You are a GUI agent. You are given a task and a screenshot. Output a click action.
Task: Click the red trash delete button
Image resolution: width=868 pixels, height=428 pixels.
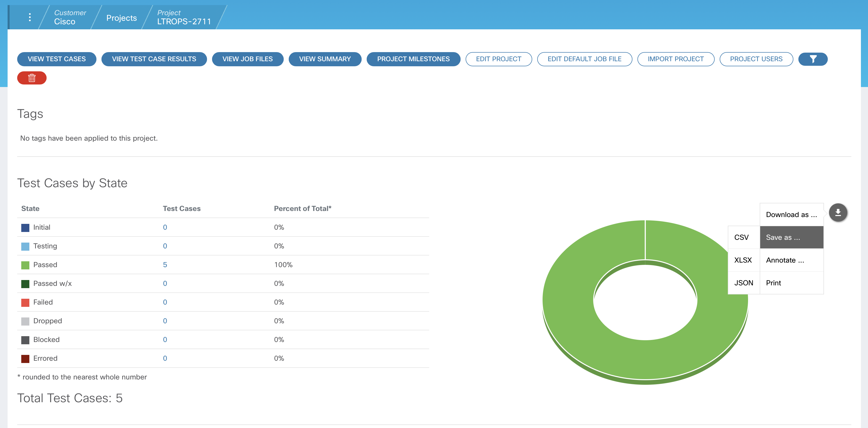click(32, 78)
